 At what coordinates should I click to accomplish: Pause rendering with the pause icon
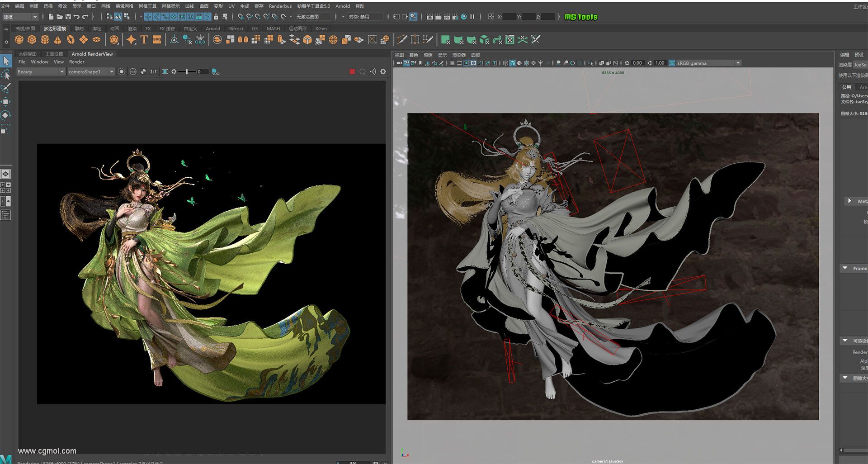472,17
